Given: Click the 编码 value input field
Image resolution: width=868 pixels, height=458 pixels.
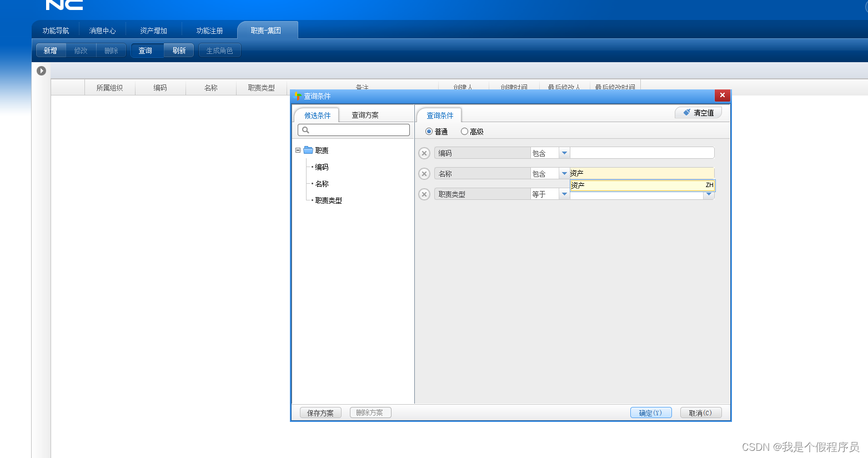Looking at the screenshot, I should 642,153.
